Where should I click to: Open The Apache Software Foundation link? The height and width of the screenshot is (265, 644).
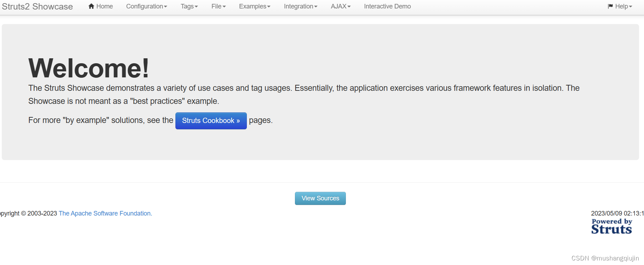click(105, 213)
